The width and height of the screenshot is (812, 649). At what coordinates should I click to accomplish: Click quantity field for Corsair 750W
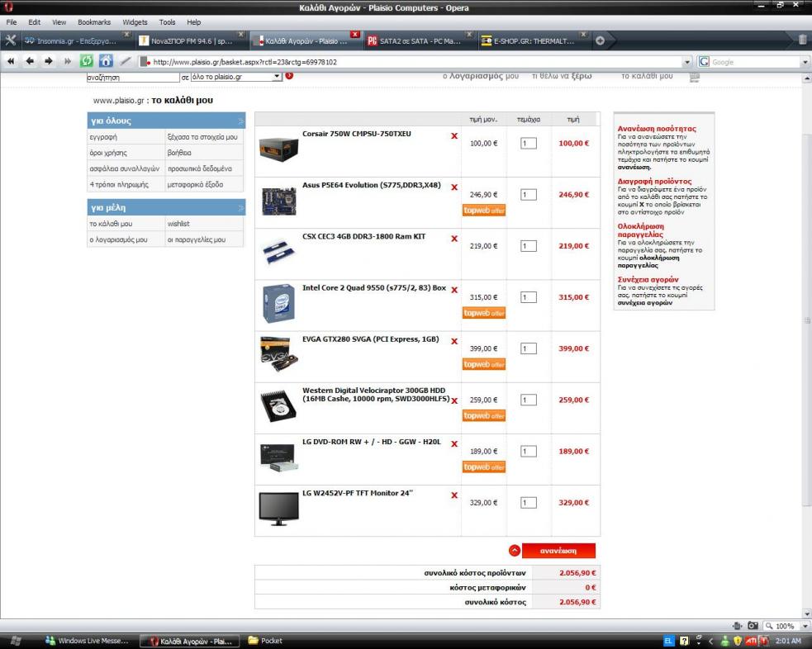pyautogui.click(x=528, y=144)
